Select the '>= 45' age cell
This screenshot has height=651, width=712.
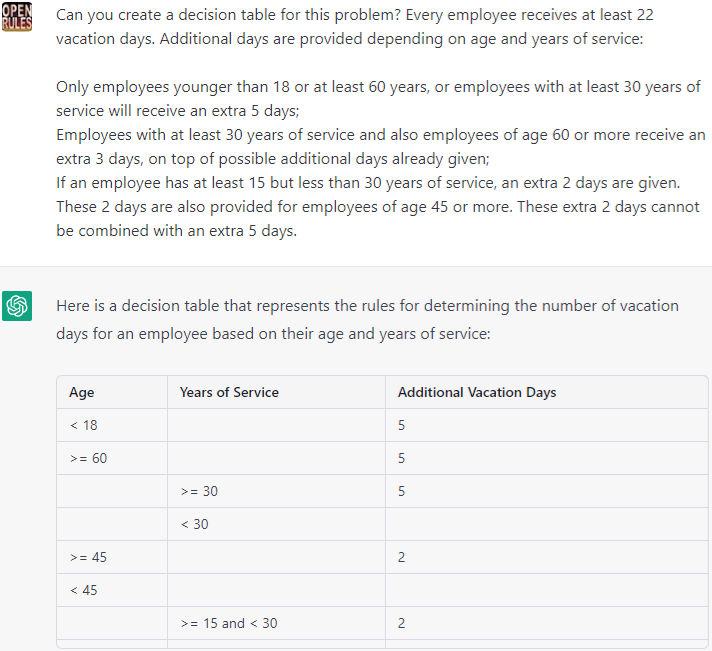point(88,557)
